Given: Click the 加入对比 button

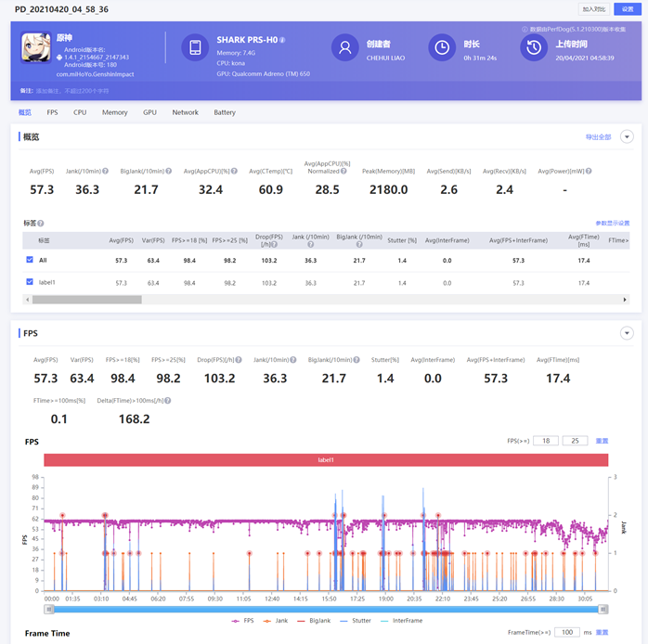Looking at the screenshot, I should (x=594, y=9).
